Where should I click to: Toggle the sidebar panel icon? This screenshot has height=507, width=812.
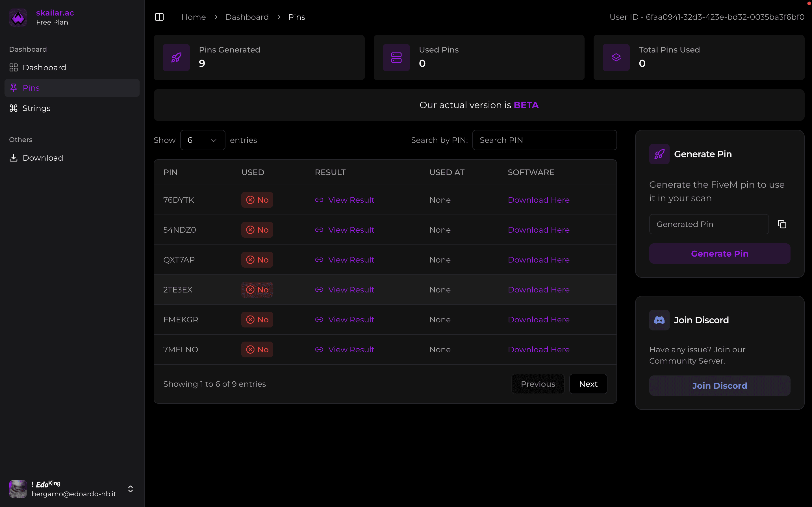pos(159,17)
